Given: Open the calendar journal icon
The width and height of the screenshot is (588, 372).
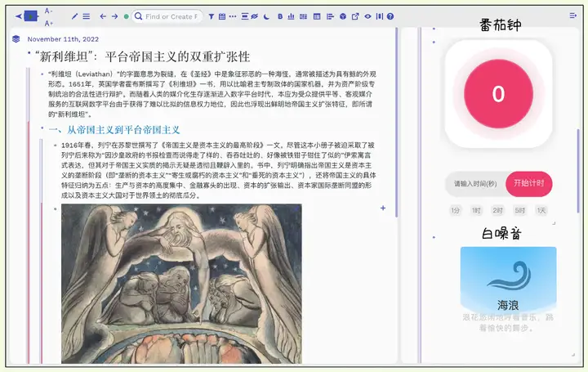Looking at the screenshot, I should click(222, 16).
